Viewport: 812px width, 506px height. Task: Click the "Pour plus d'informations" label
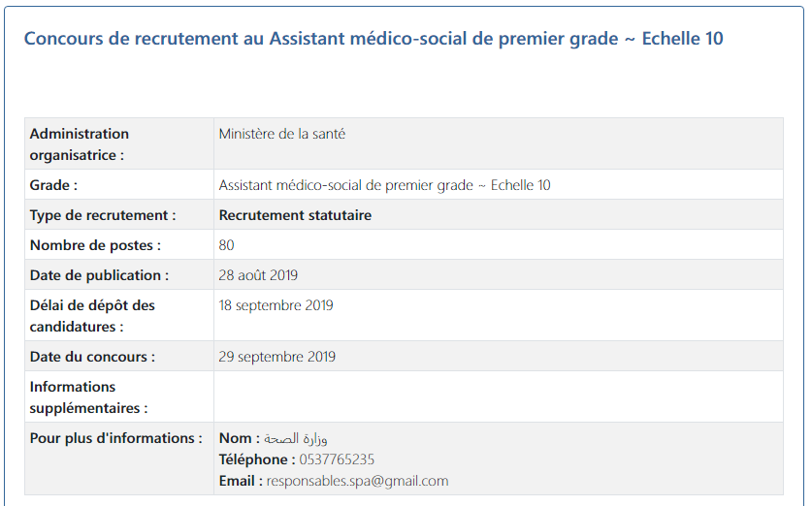(x=116, y=438)
